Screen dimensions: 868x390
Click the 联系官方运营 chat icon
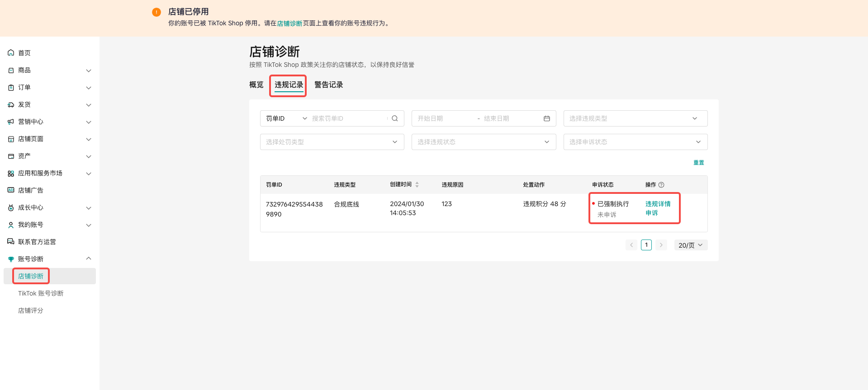tap(11, 242)
